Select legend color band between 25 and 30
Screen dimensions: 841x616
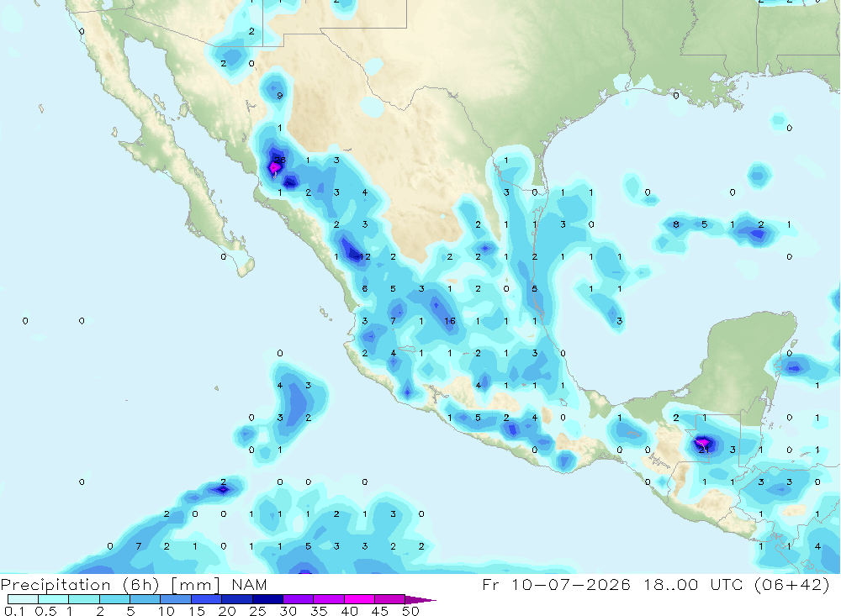267,599
